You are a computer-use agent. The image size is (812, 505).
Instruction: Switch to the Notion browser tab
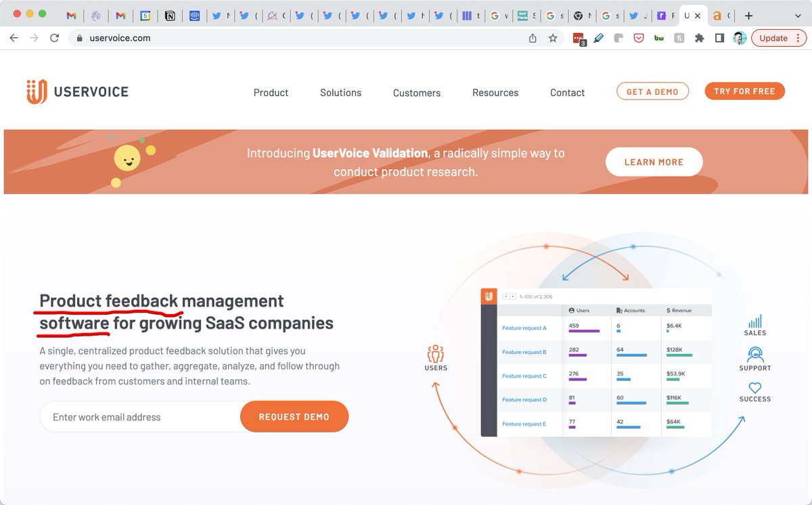pos(170,16)
